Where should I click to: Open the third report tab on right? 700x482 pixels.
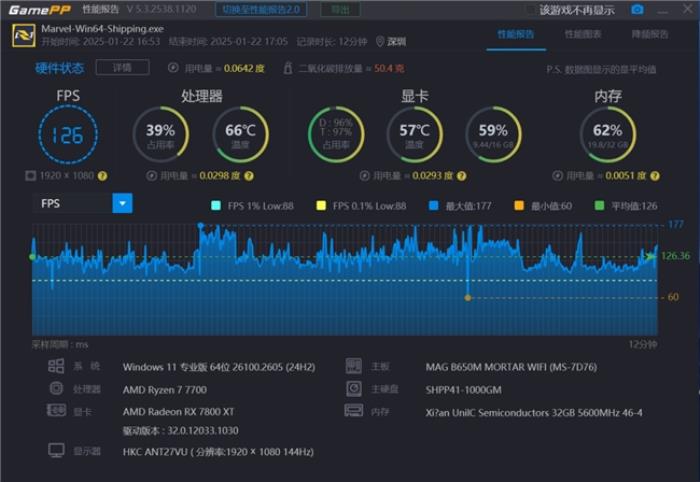(x=650, y=34)
